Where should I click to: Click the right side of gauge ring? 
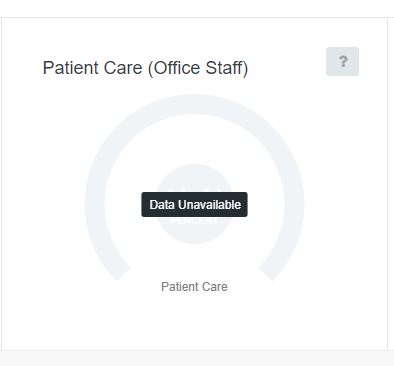pyautogui.click(x=294, y=203)
